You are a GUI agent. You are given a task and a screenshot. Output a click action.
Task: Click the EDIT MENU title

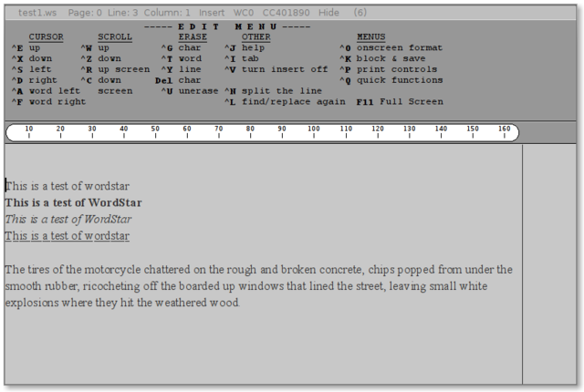pyautogui.click(x=227, y=26)
